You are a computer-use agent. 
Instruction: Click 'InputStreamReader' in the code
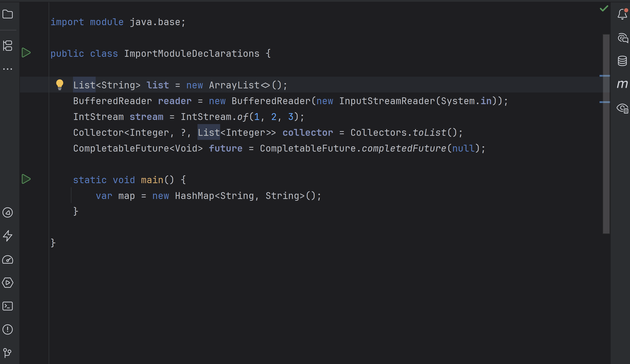(387, 101)
